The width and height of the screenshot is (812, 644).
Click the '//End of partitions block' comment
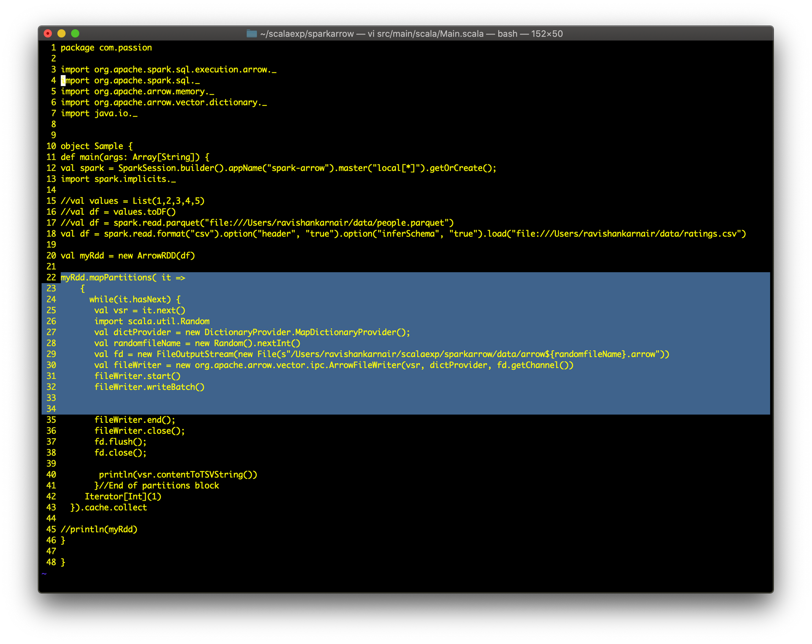pyautogui.click(x=159, y=486)
